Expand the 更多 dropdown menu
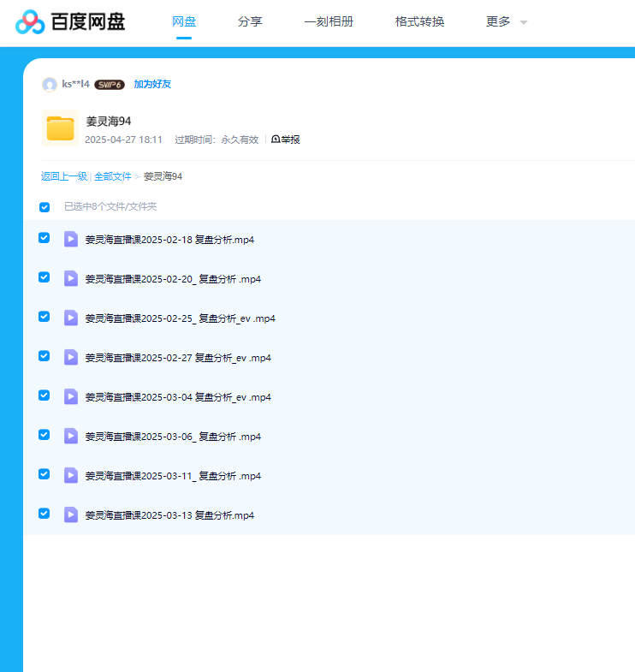The height and width of the screenshot is (672, 635). click(506, 22)
